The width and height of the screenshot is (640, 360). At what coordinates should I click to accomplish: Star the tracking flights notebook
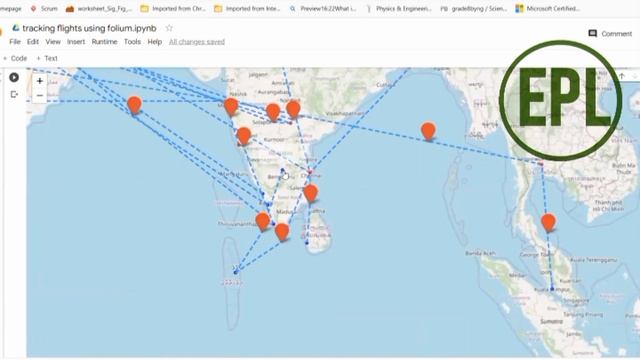point(169,28)
